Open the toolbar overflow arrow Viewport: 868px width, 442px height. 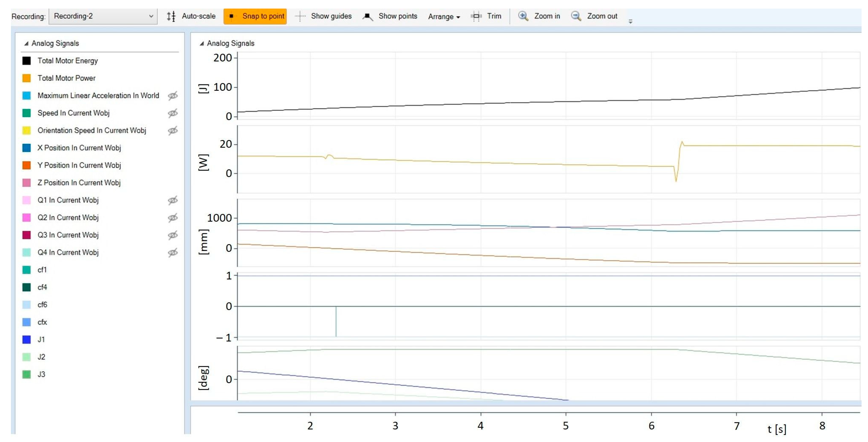(x=630, y=22)
